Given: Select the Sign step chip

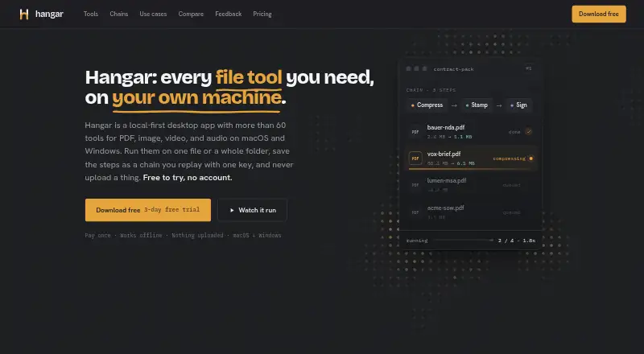Looking at the screenshot, I should pos(518,105).
